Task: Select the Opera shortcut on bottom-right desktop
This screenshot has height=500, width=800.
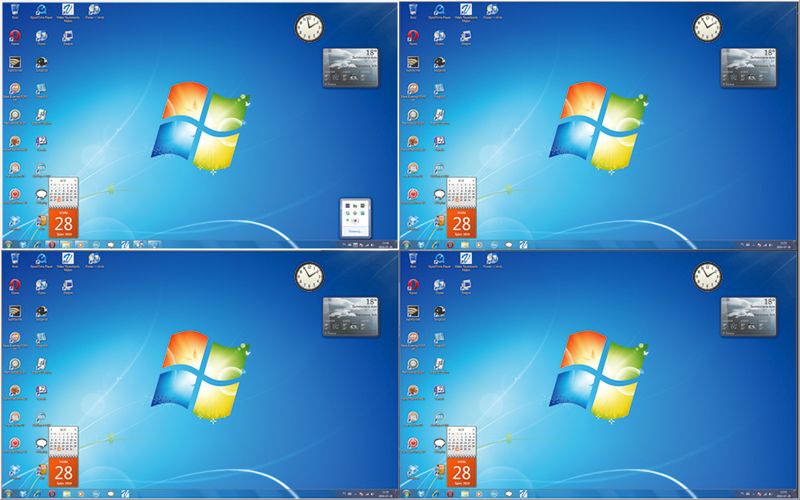Action: coord(413,285)
